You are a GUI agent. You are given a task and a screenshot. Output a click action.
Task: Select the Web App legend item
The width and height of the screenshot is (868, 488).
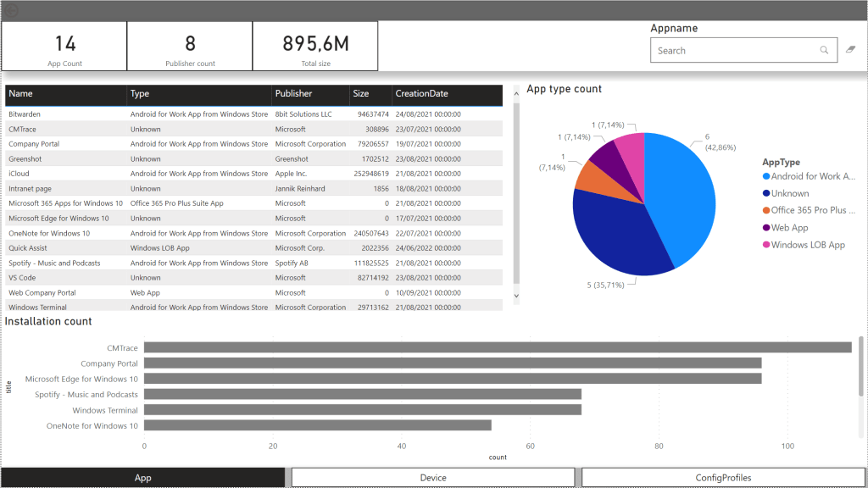789,228
